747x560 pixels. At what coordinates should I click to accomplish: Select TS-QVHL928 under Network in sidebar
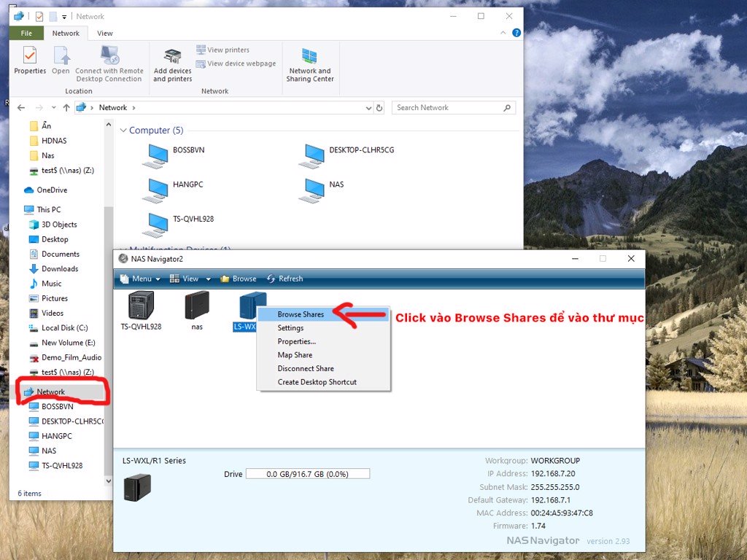56,465
